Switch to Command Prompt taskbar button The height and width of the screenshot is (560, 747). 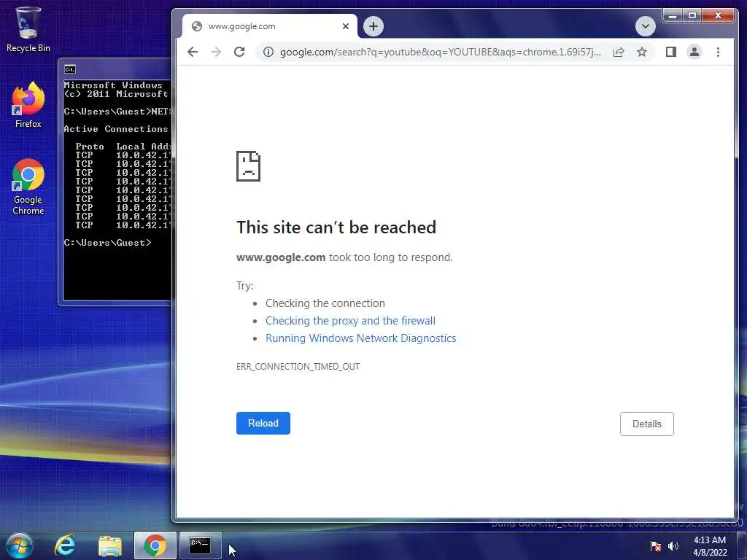tap(200, 545)
